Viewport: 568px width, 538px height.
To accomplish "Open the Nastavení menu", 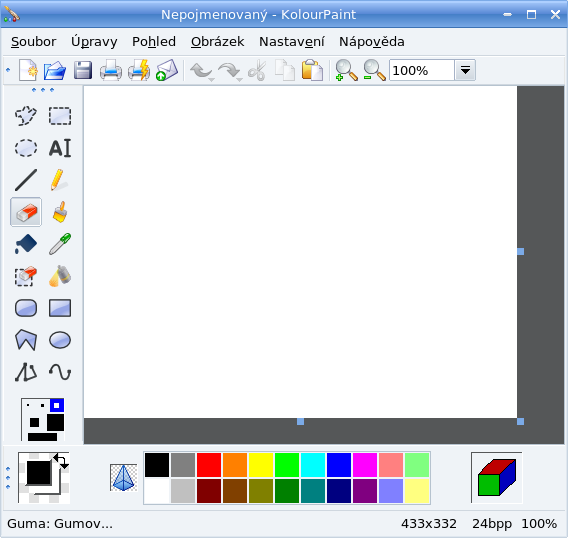I will pyautogui.click(x=292, y=42).
